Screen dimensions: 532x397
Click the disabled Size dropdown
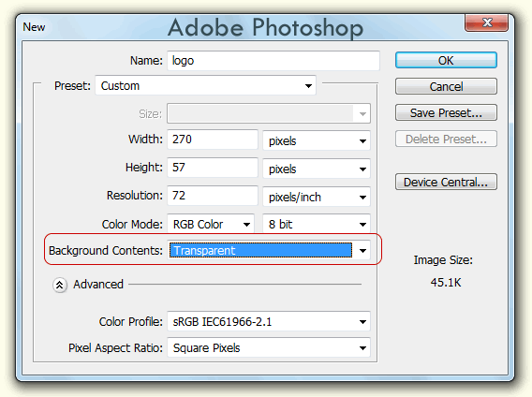coord(269,113)
